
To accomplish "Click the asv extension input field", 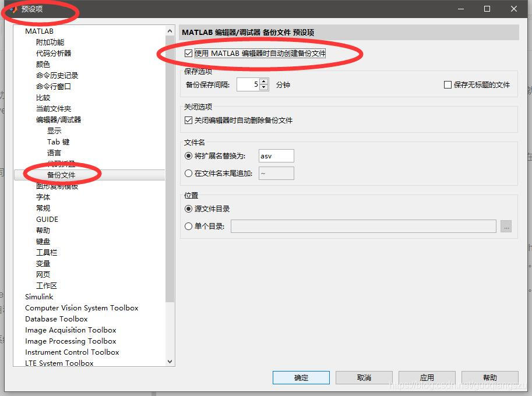I will point(276,156).
